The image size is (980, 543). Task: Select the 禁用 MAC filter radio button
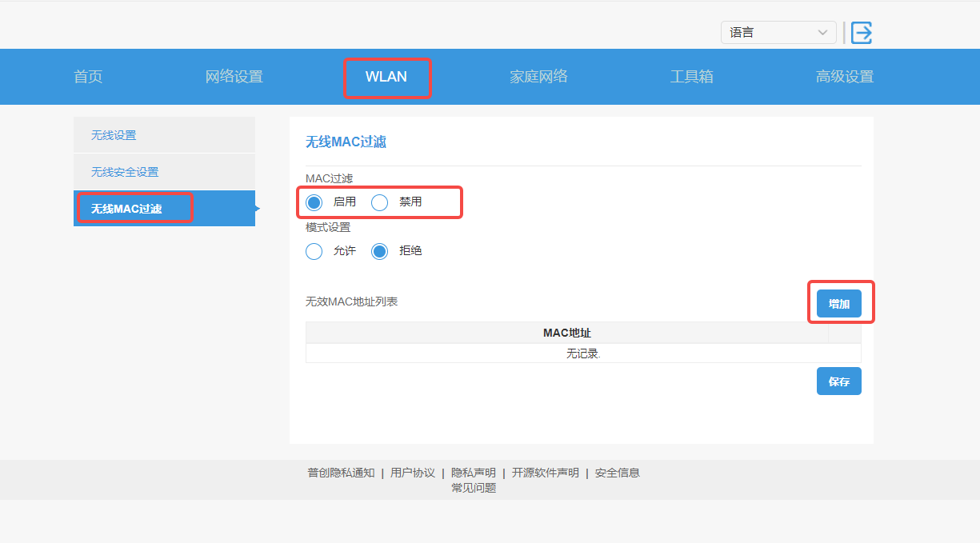380,202
